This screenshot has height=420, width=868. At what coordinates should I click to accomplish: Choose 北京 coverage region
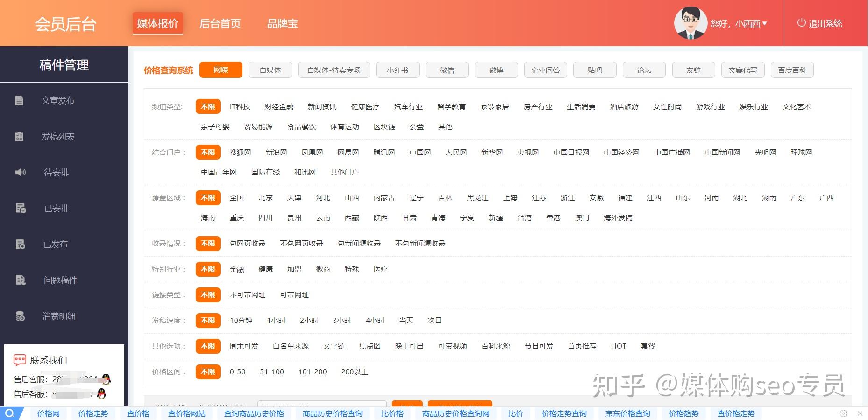(265, 197)
